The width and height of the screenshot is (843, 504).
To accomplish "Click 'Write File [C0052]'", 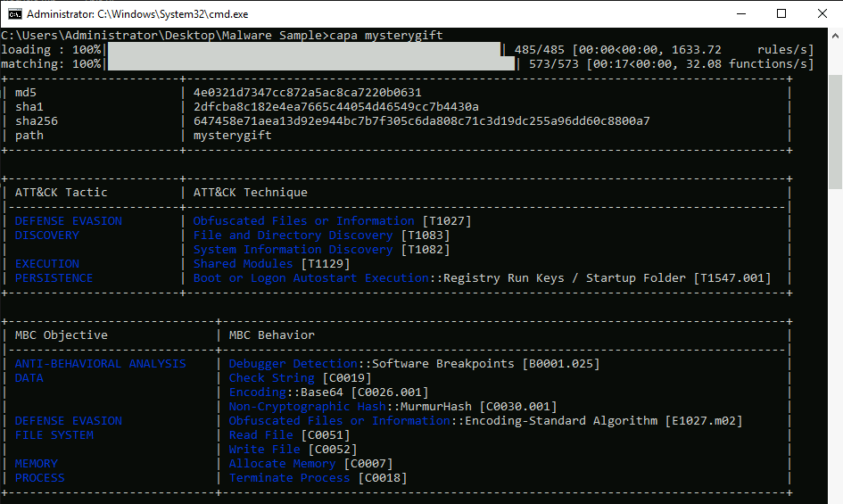I will click(x=293, y=449).
